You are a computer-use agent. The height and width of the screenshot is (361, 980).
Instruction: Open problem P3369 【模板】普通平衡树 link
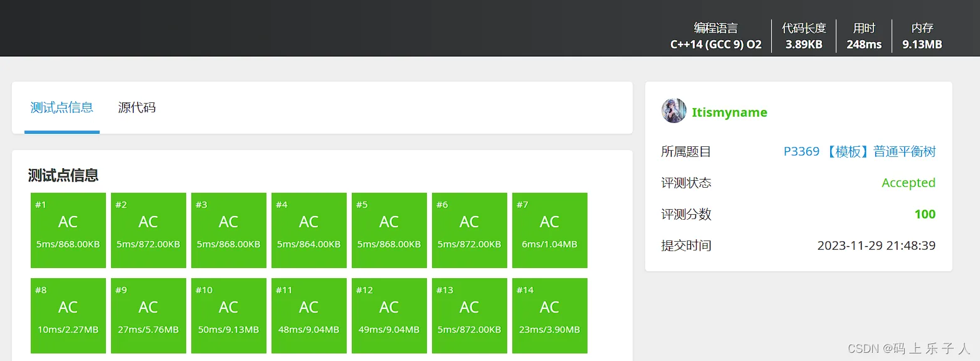(859, 151)
